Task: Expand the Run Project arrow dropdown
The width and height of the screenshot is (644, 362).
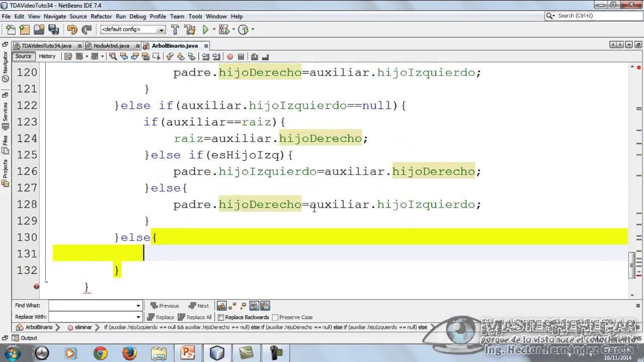Action: tap(214, 30)
